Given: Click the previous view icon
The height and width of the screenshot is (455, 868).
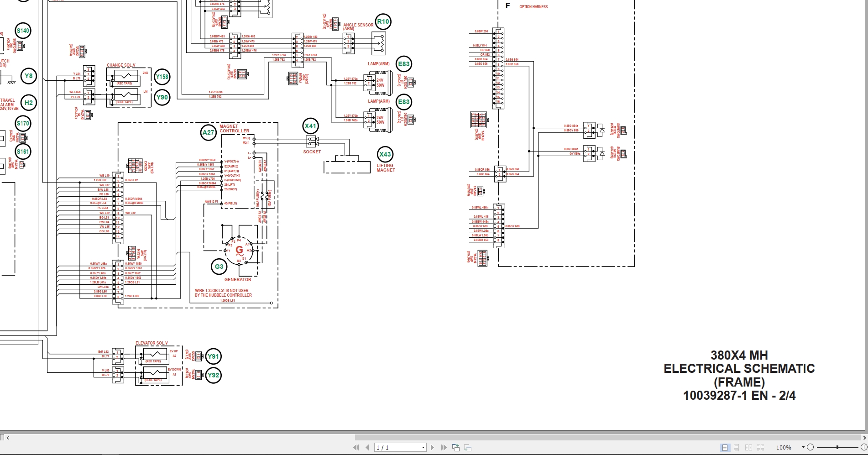Looking at the screenshot, I should point(455,447).
